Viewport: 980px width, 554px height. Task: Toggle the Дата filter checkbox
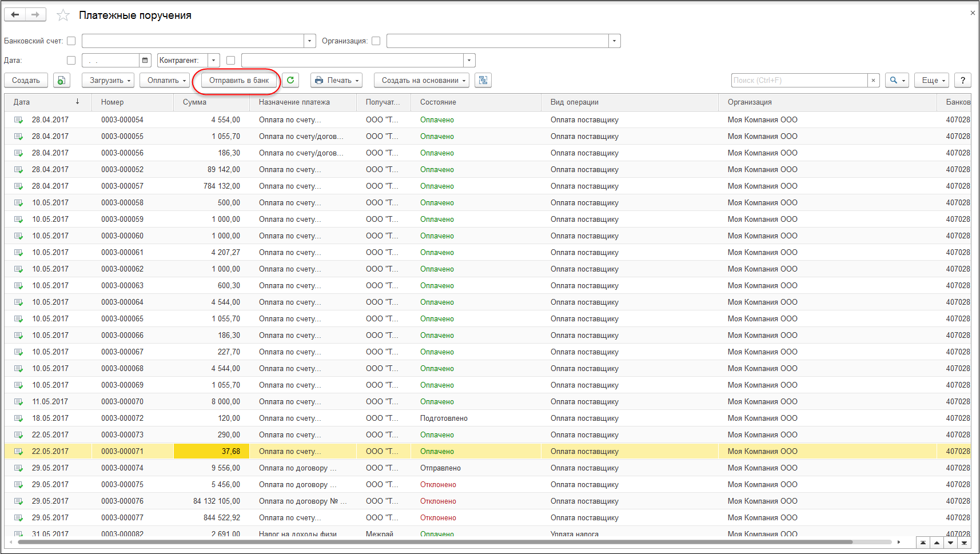pyautogui.click(x=71, y=61)
